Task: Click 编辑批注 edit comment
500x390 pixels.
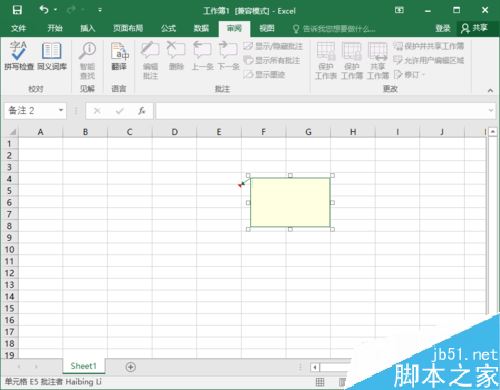Action: (x=150, y=61)
